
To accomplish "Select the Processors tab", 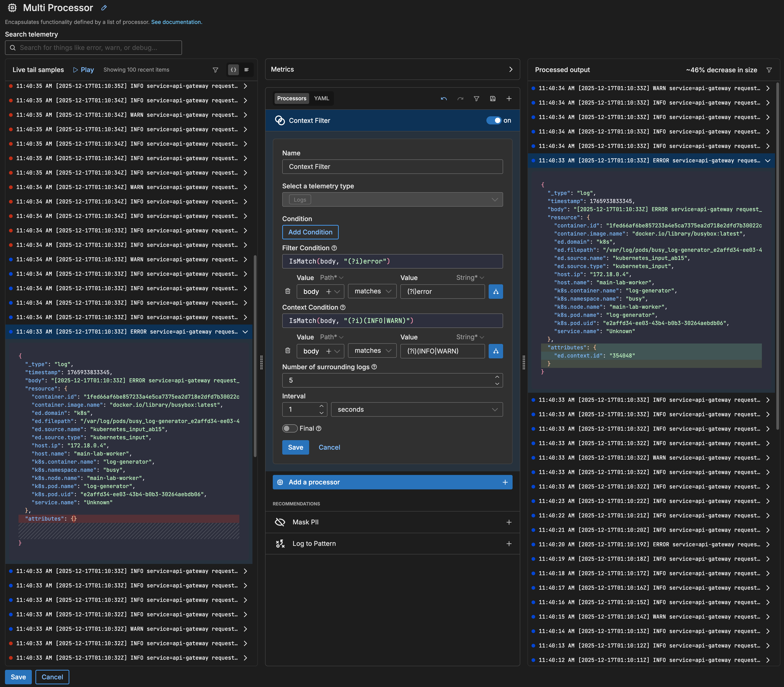I will (291, 98).
